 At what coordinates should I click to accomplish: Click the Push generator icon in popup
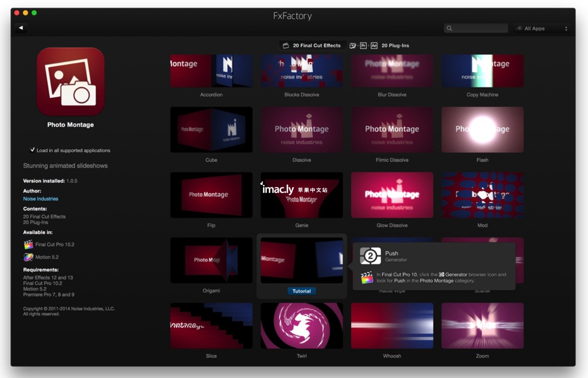coord(370,256)
